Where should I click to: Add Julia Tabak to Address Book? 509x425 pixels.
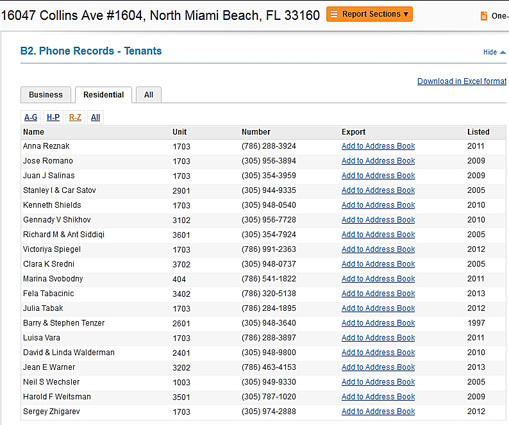tap(378, 308)
